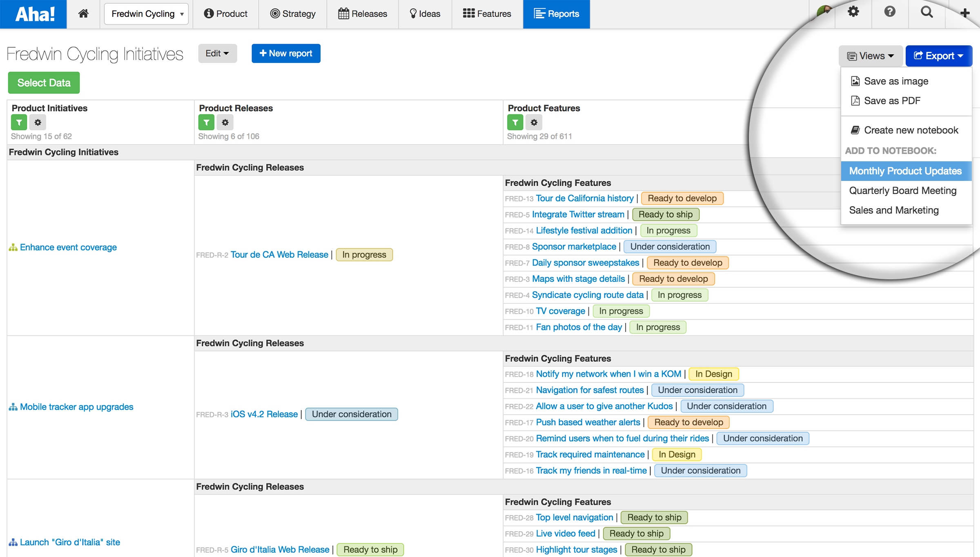Open the Tour de CA Web Release link
The image size is (980, 557).
click(279, 255)
